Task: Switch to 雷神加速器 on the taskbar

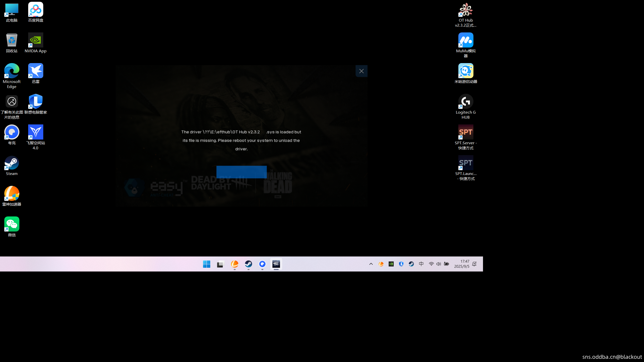Action: [x=234, y=264]
